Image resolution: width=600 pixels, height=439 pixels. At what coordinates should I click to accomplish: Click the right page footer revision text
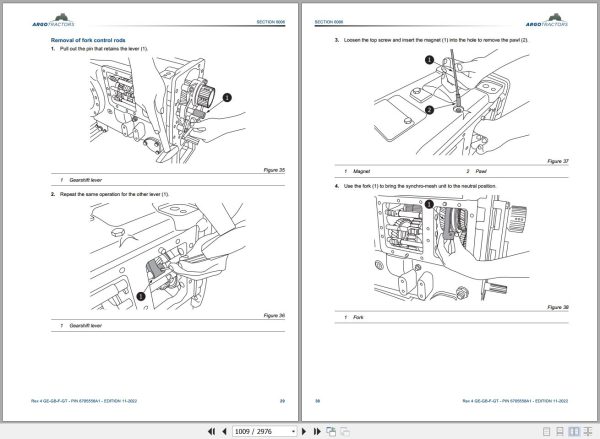[515, 401]
